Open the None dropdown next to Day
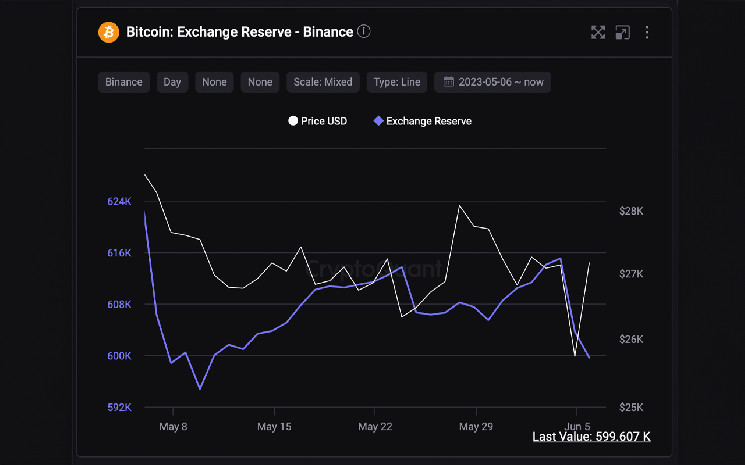 [214, 82]
